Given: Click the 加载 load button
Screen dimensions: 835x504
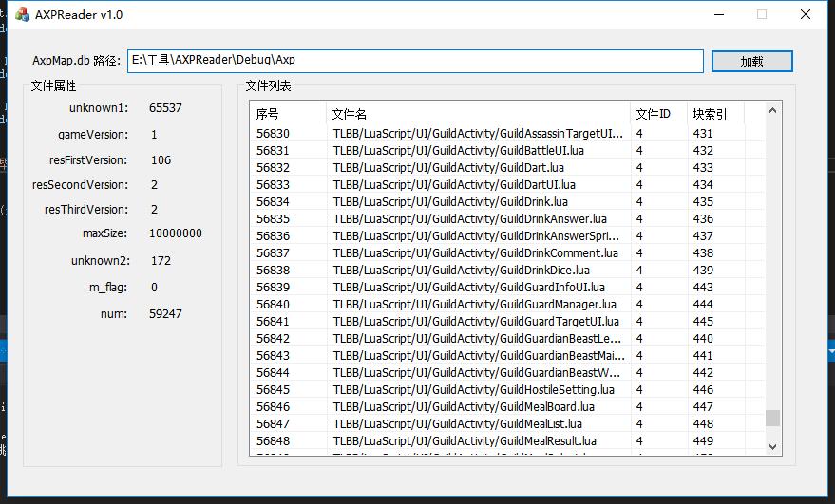Looking at the screenshot, I should click(751, 62).
